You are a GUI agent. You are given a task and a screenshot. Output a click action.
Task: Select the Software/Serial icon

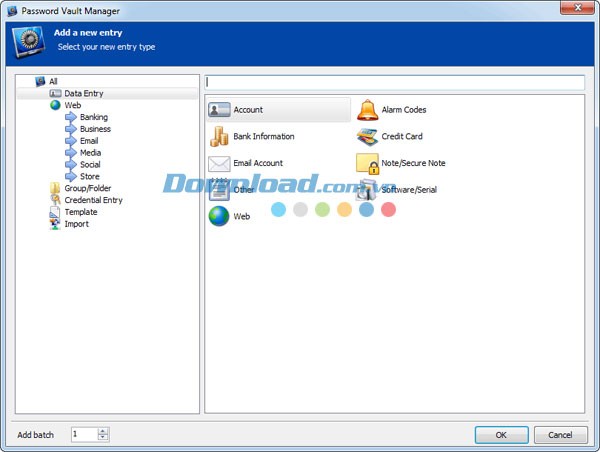point(367,190)
